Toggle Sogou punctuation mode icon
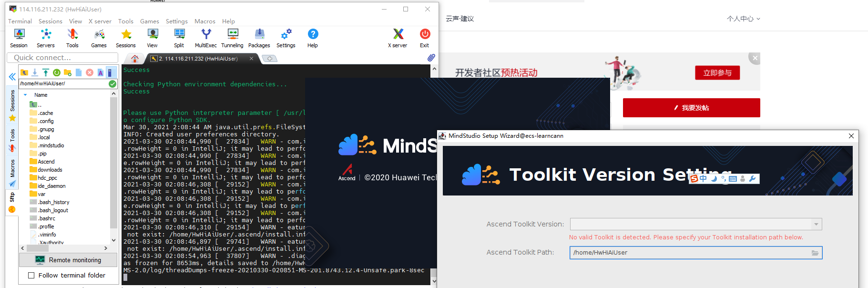The image size is (868, 288). (724, 179)
